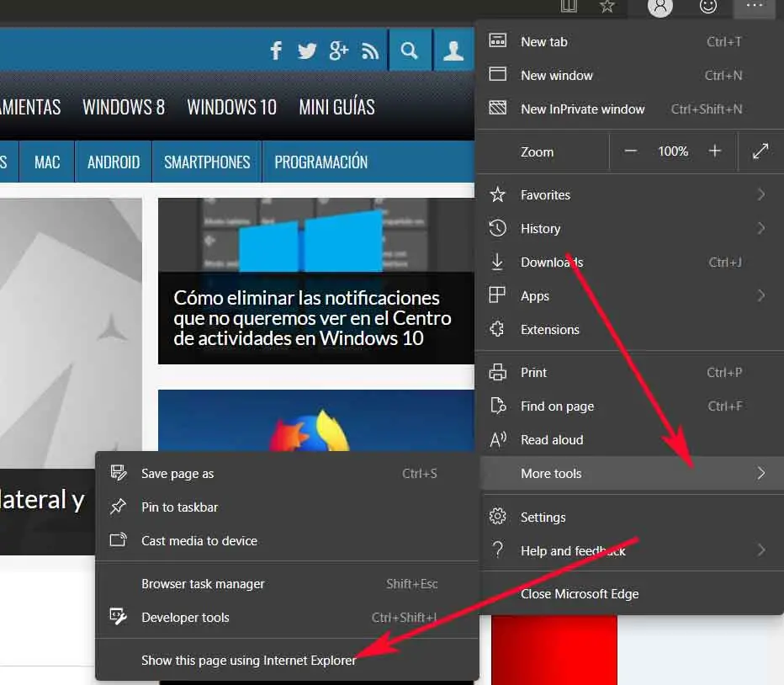Viewport: 784px width, 685px height.
Task: Click the Windows logo article thumbnail
Action: pyautogui.click(x=316, y=235)
